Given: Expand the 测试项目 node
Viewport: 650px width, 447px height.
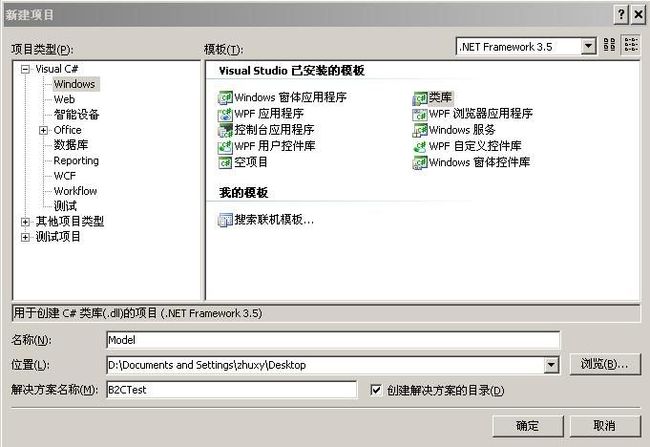Looking at the screenshot, I should coord(25,237).
